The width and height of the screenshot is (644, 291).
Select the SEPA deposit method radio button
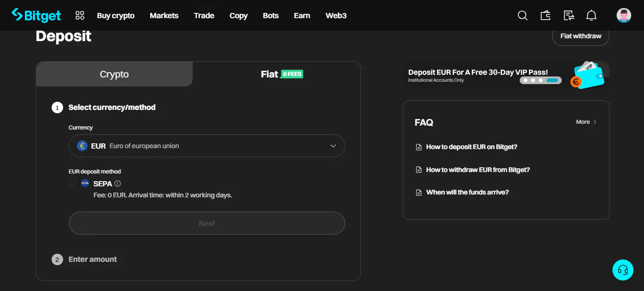pos(73,183)
